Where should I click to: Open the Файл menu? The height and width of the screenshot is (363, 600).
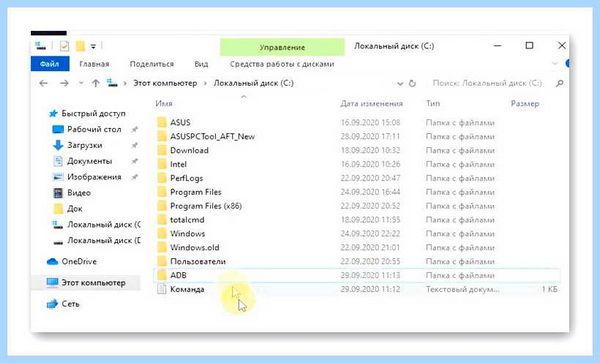[x=50, y=64]
